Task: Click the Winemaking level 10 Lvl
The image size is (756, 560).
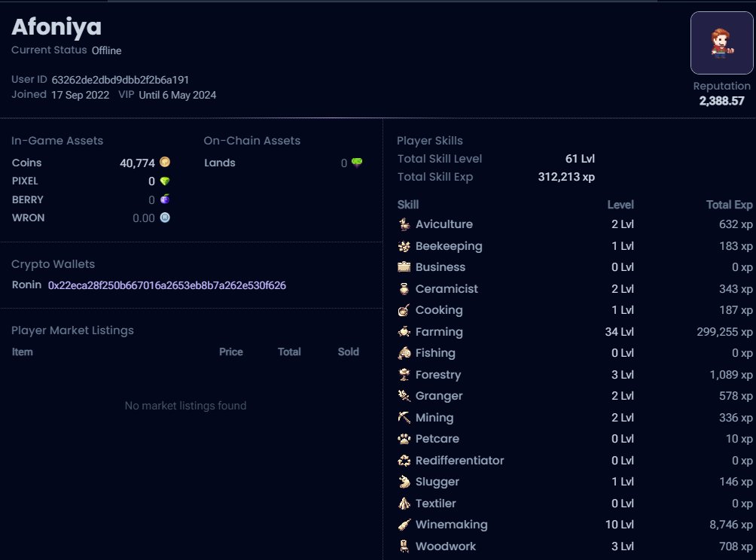Action: tap(620, 525)
